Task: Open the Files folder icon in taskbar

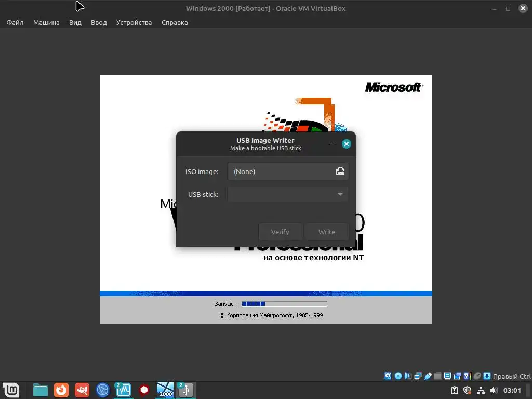Action: [x=41, y=390]
